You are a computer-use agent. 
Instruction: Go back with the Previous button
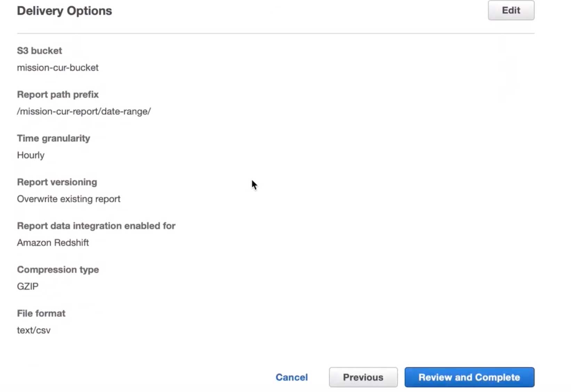363,377
